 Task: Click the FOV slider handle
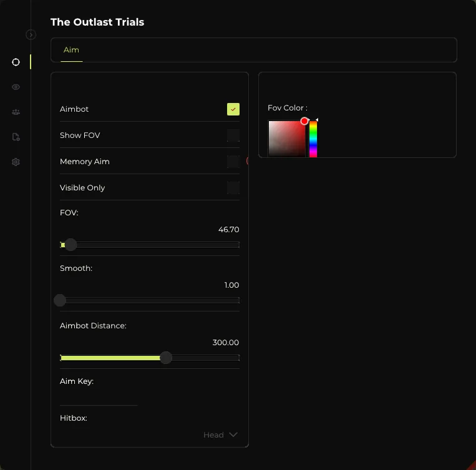70,245
